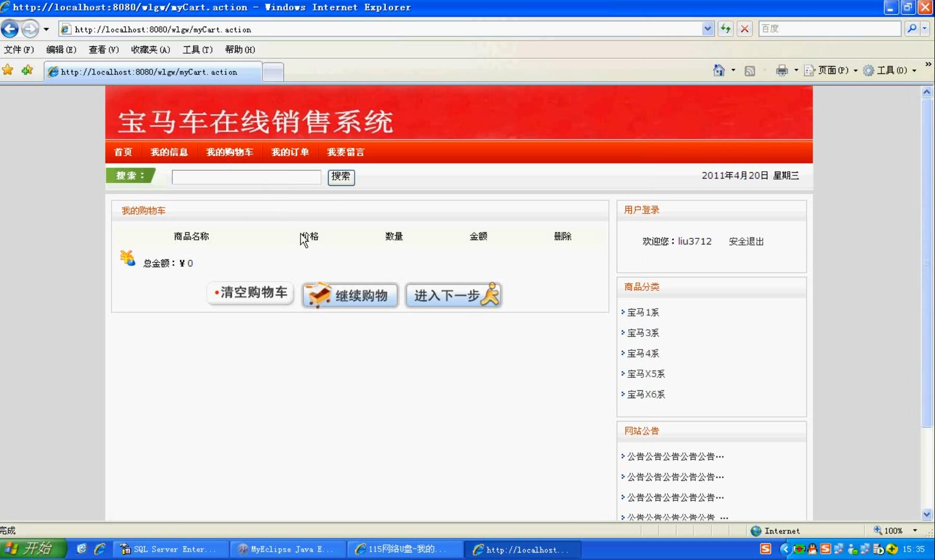Click the Home icon in command bar

point(719,70)
